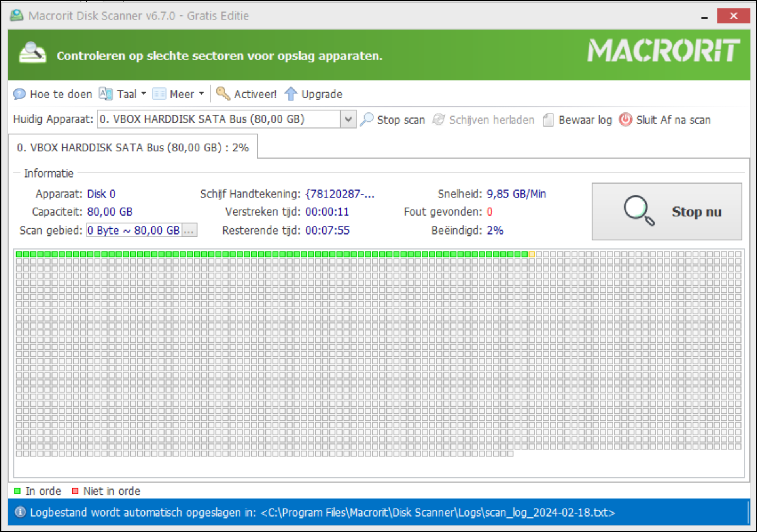Click the remaining time 00:07:55
The height and width of the screenshot is (532, 757).
click(x=327, y=230)
